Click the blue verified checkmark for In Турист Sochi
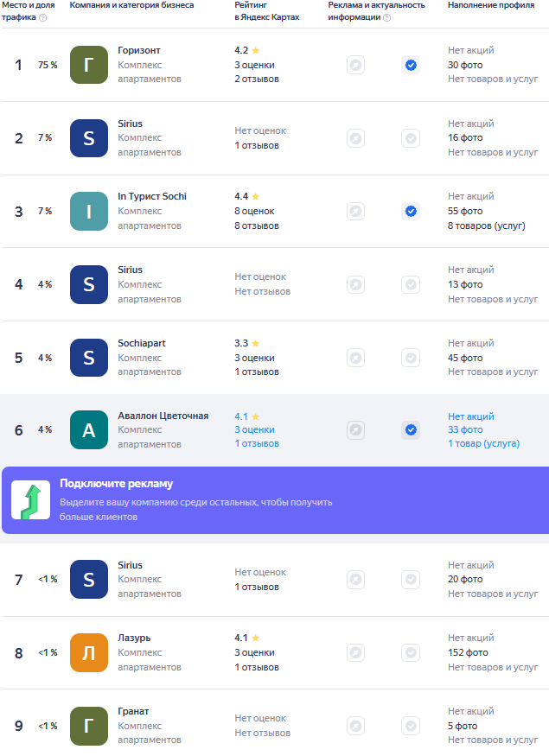Viewport: 549px width, 756px height. tap(411, 211)
